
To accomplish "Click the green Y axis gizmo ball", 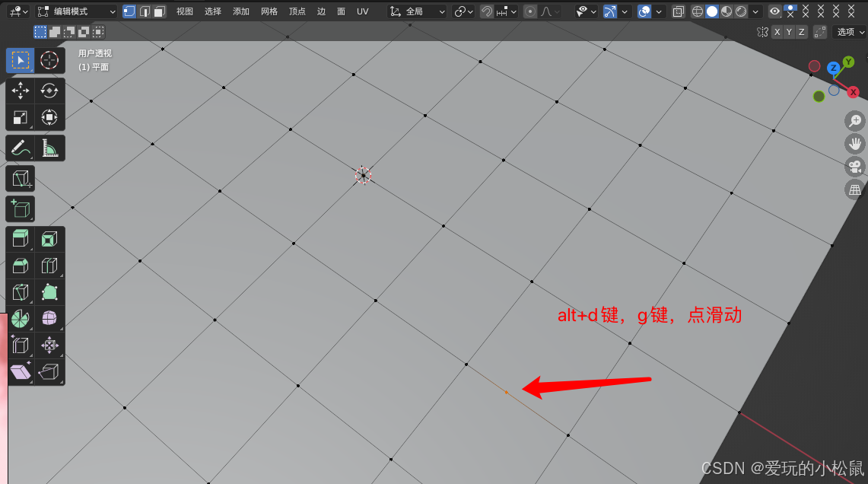I will pyautogui.click(x=848, y=62).
